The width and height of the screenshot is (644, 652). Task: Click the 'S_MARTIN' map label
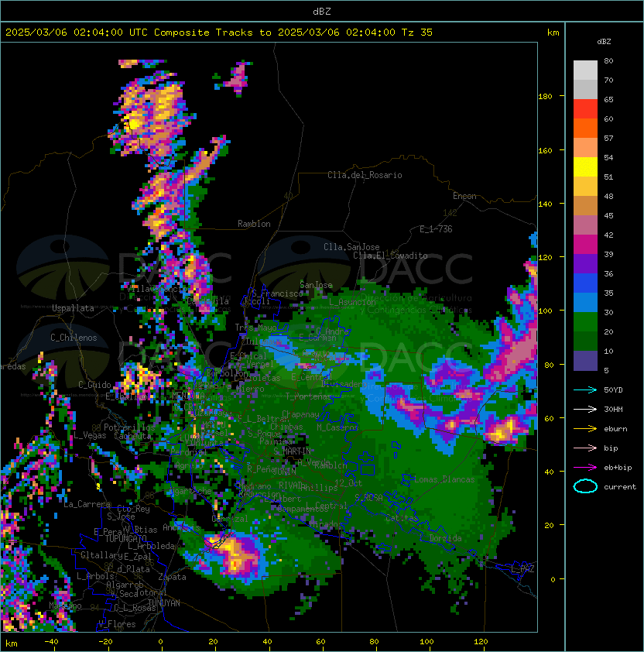(x=292, y=451)
